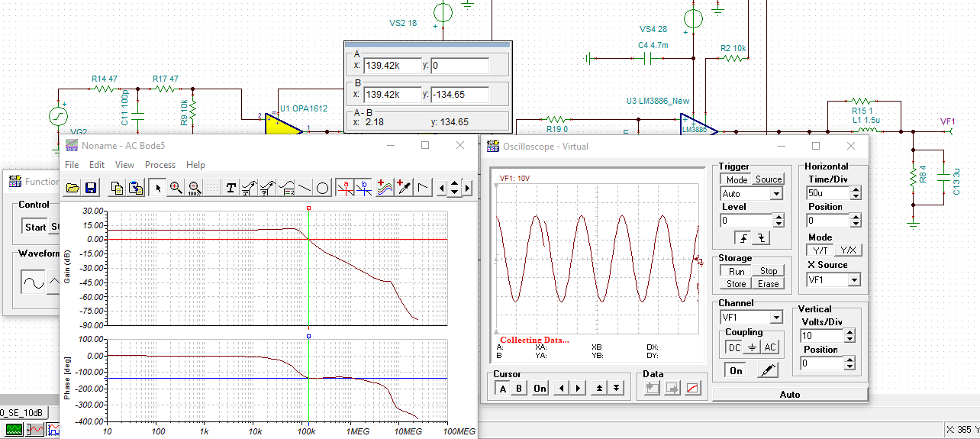Viewport: 980px width, 439px height.
Task: Click the Open file icon in AC Bode toolbar
Action: point(73,187)
